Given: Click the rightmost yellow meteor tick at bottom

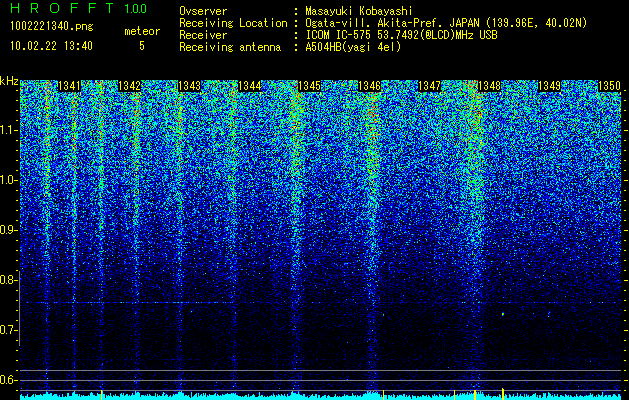Looking at the screenshot, I should point(503,394).
